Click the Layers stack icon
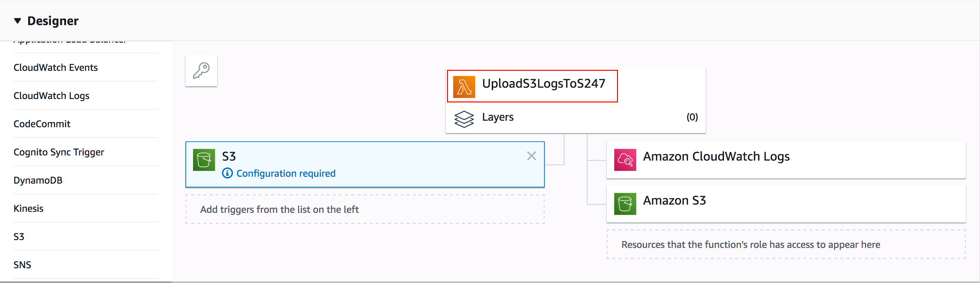 tap(464, 119)
